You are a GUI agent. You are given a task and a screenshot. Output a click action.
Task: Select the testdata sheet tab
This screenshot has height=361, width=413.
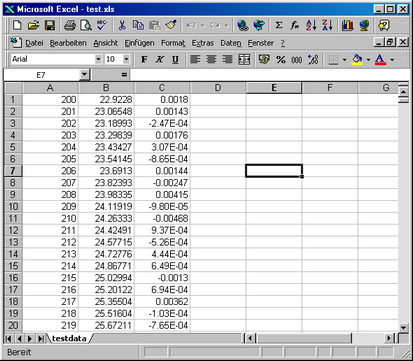tap(69, 338)
